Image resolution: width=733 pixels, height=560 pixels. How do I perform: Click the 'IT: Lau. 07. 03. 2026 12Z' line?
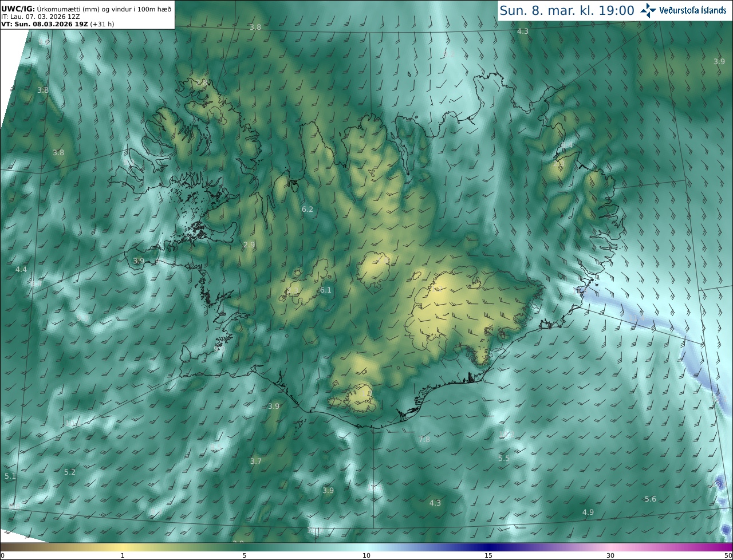41,17
